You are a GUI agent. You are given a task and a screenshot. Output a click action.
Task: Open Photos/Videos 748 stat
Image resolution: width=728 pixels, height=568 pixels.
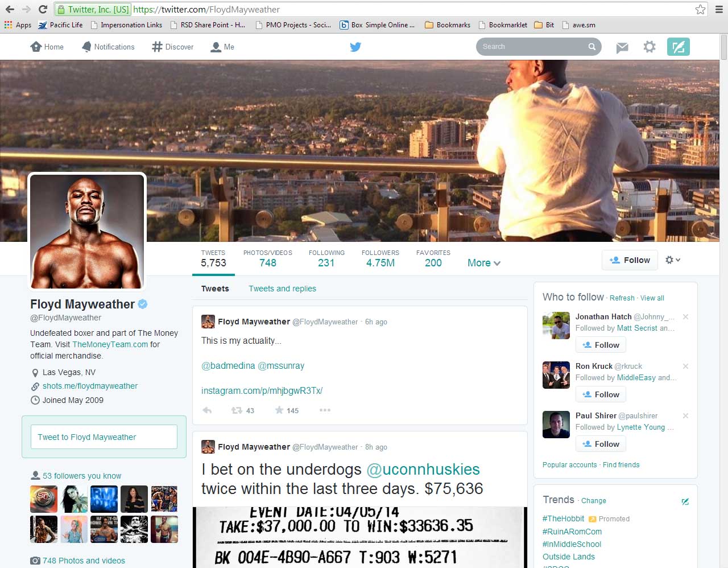pyautogui.click(x=268, y=258)
